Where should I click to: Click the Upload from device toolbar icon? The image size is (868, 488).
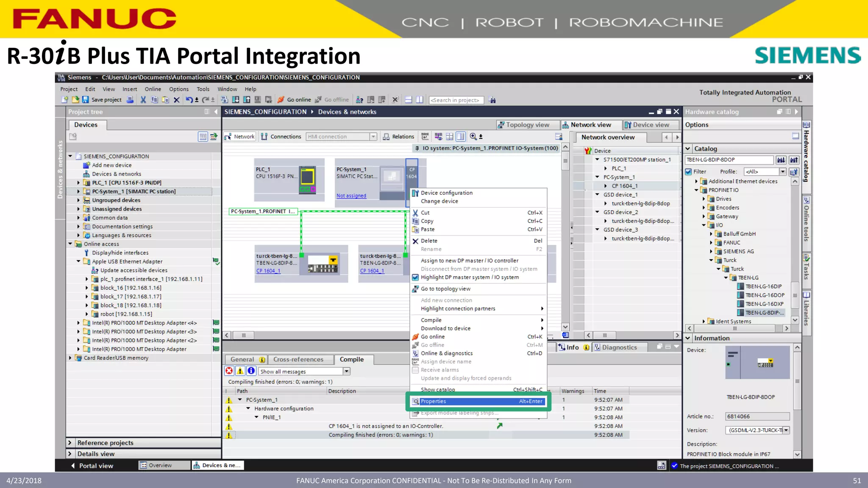(247, 100)
